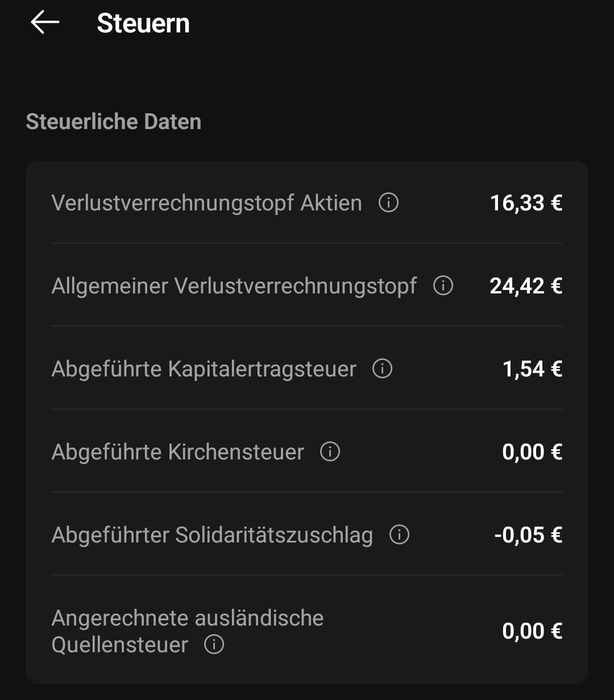Tap the 24,42 € amount
Viewport: 614px width, 700px height.
(526, 286)
